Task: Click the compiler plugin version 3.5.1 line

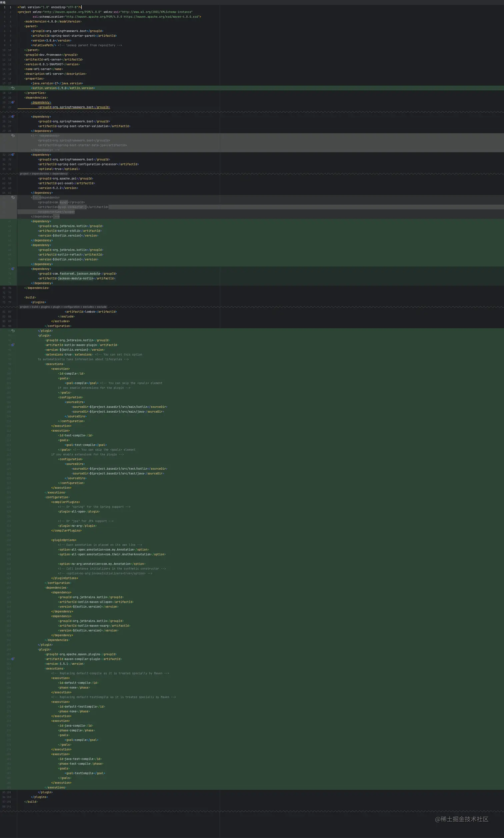Action: (x=65, y=664)
